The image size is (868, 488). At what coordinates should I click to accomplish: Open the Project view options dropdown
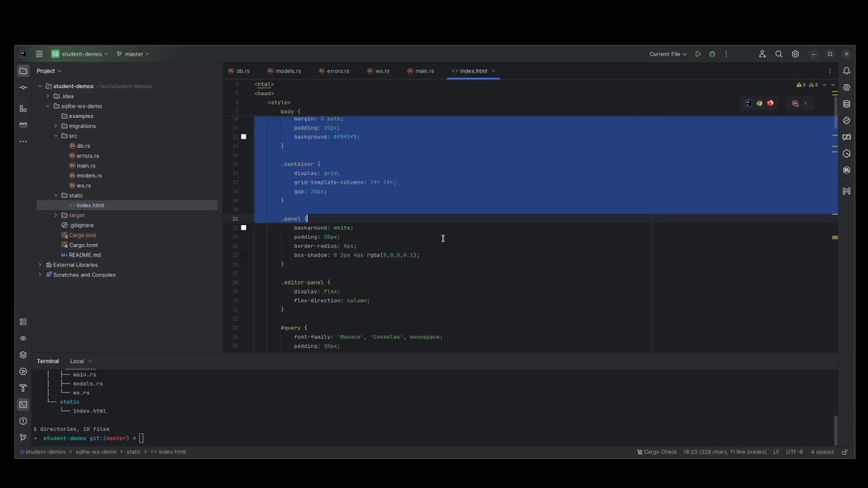tap(49, 70)
